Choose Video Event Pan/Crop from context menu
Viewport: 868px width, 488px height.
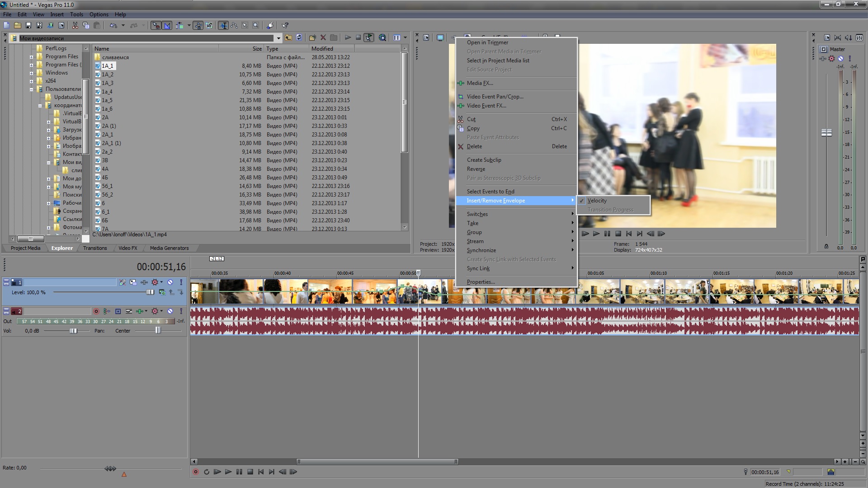(x=495, y=97)
